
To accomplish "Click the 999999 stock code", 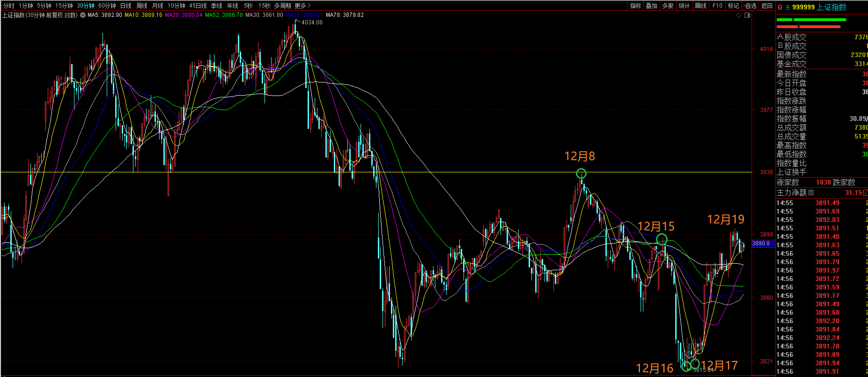I will 803,7.
